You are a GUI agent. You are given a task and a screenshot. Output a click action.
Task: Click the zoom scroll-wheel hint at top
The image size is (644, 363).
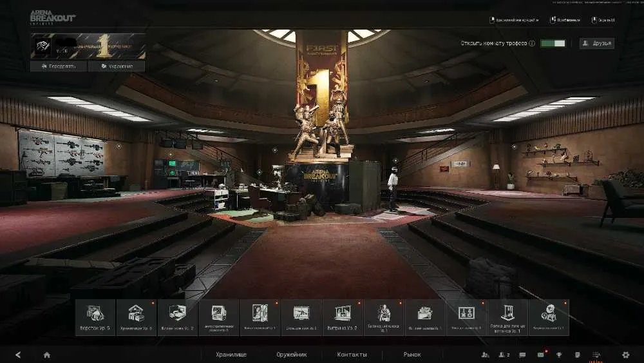coord(565,20)
